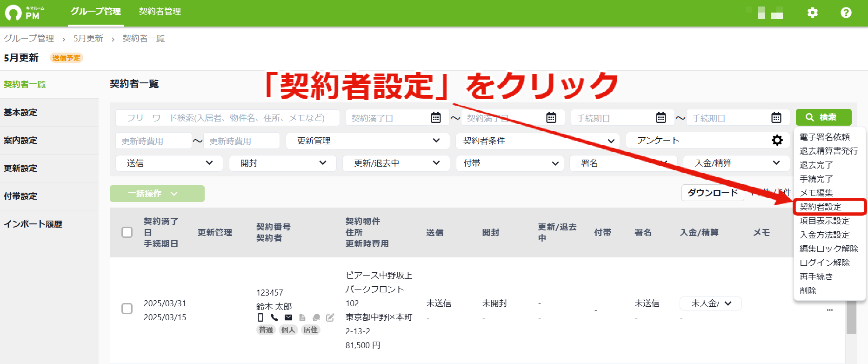Select 退去完了 from the menu

(816, 165)
